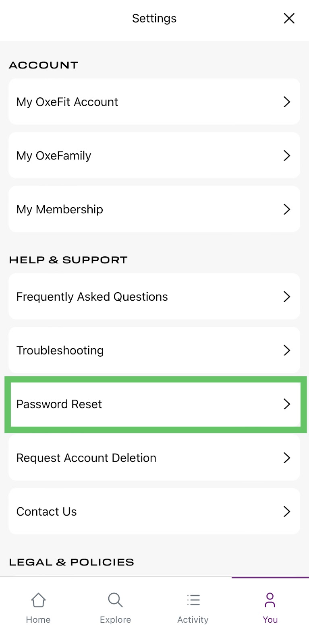
Task: Tap the Activity list icon
Action: [x=193, y=600]
